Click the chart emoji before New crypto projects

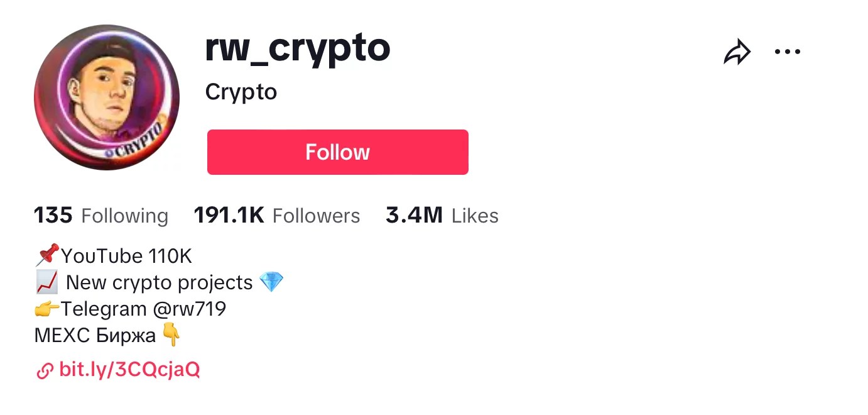click(46, 282)
